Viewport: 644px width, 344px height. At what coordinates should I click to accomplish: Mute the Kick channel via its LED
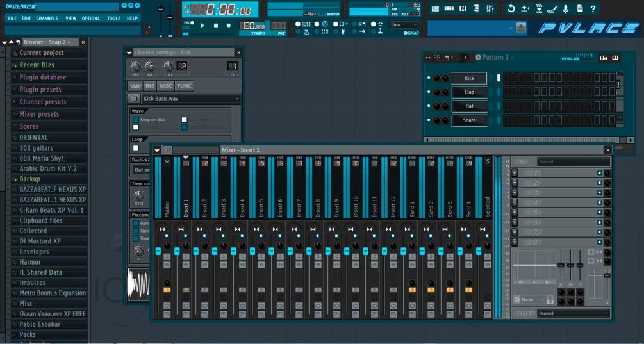pos(429,78)
